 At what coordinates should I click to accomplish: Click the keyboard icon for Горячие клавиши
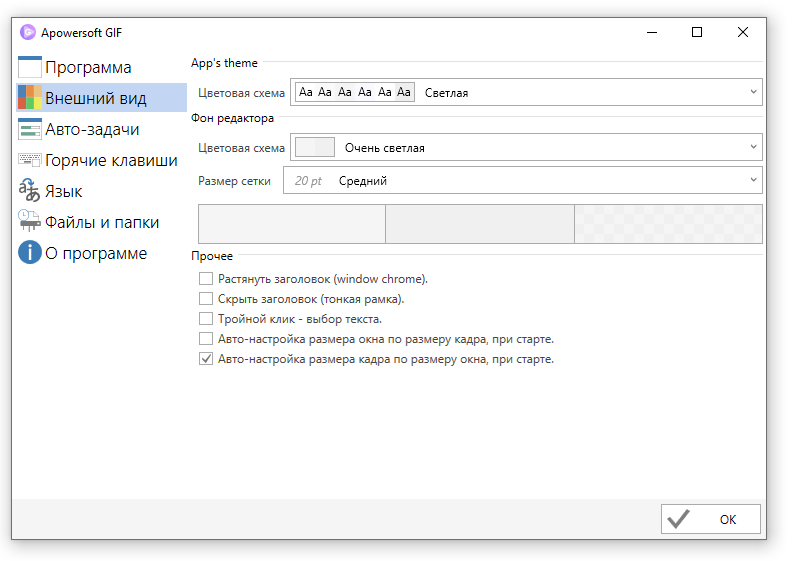pyautogui.click(x=30, y=160)
